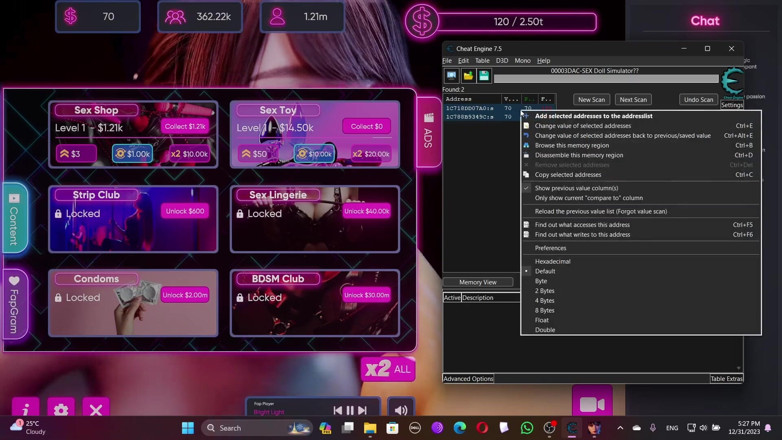This screenshot has height=440, width=782.
Task: Toggle Only show current compare to column
Action: pyautogui.click(x=641, y=198)
